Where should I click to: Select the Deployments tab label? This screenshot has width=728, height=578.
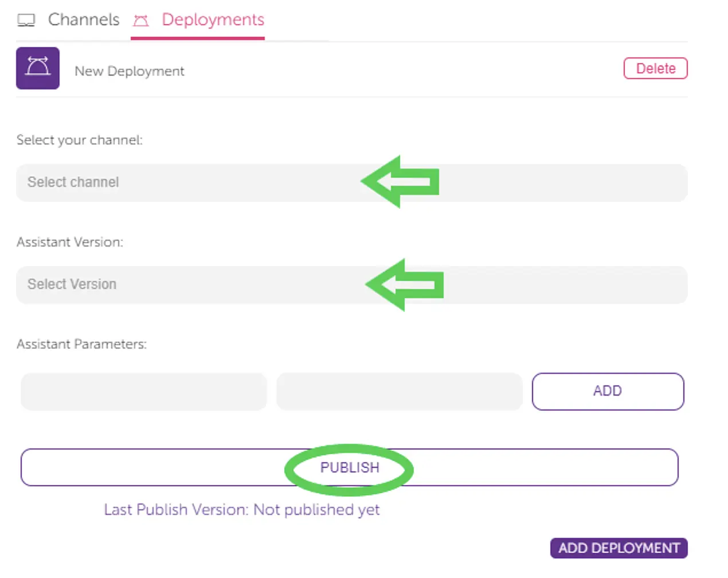click(213, 19)
